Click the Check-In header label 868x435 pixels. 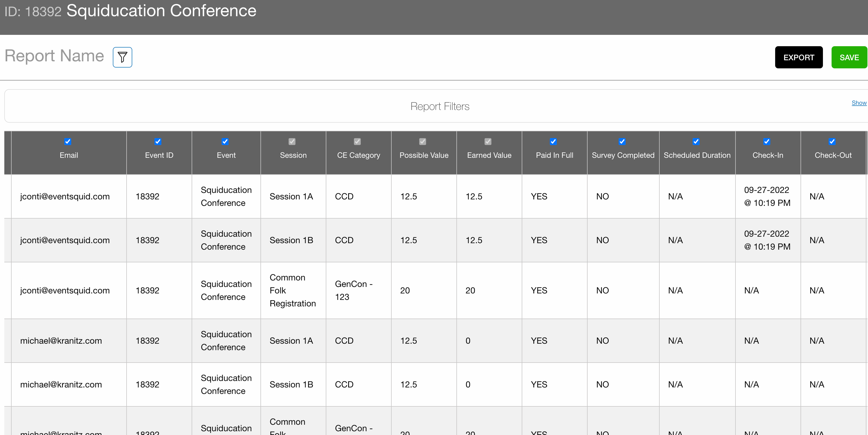tap(768, 155)
